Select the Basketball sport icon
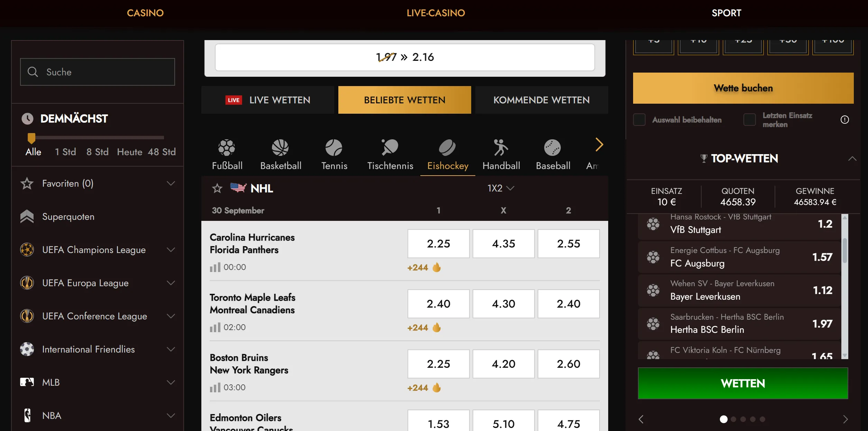The width and height of the screenshot is (868, 431). (280, 148)
